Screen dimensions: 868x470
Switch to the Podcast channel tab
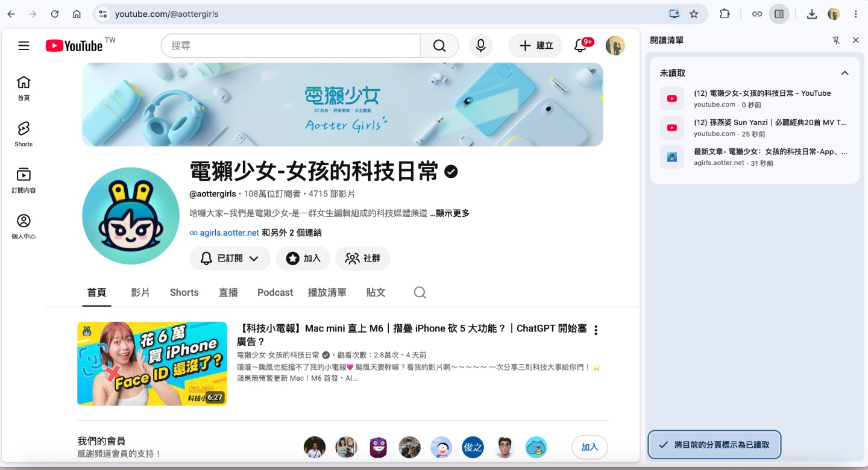pyautogui.click(x=275, y=292)
